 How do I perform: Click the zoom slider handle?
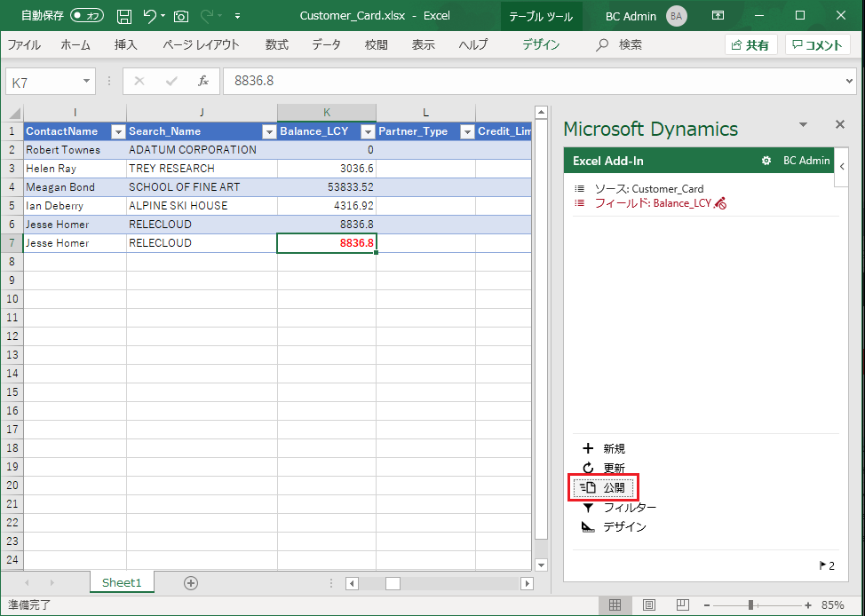[750, 605]
